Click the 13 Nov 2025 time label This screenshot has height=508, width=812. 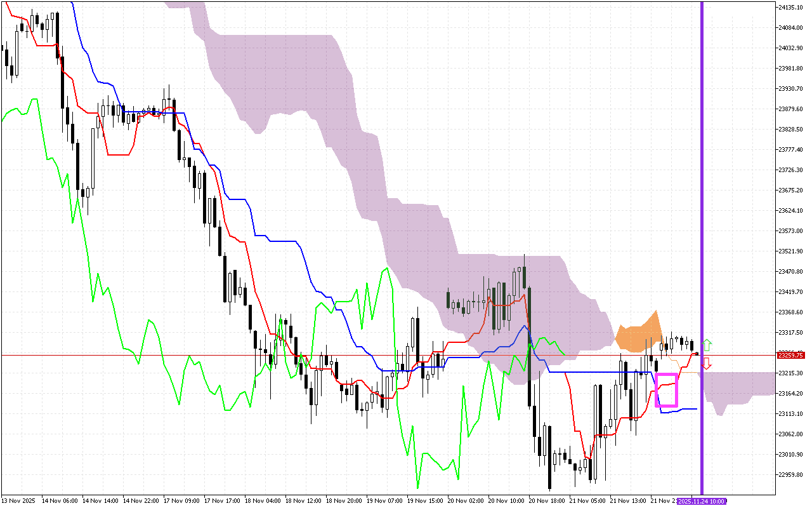point(18,501)
